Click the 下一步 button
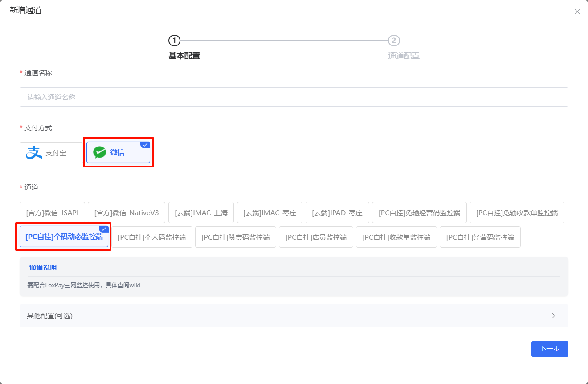This screenshot has width=588, height=384. (x=549, y=349)
